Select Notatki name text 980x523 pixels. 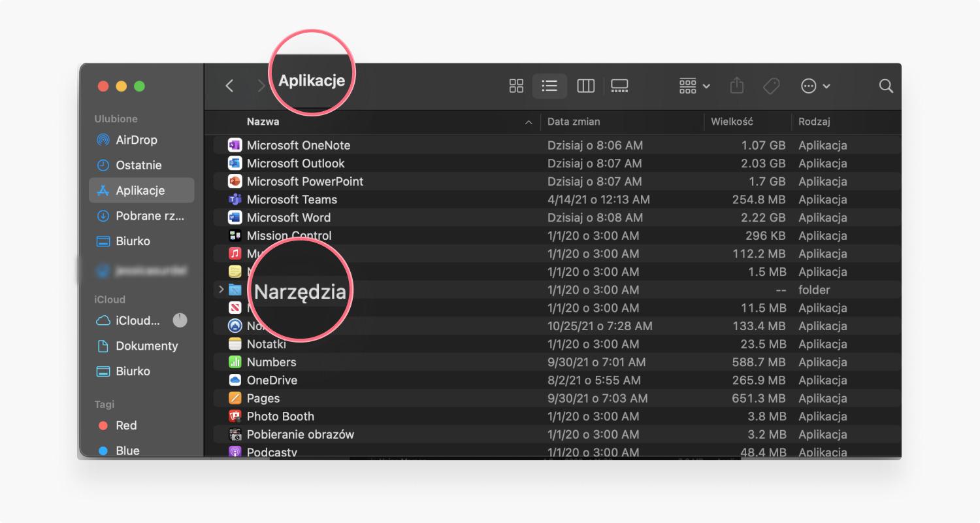(x=267, y=344)
